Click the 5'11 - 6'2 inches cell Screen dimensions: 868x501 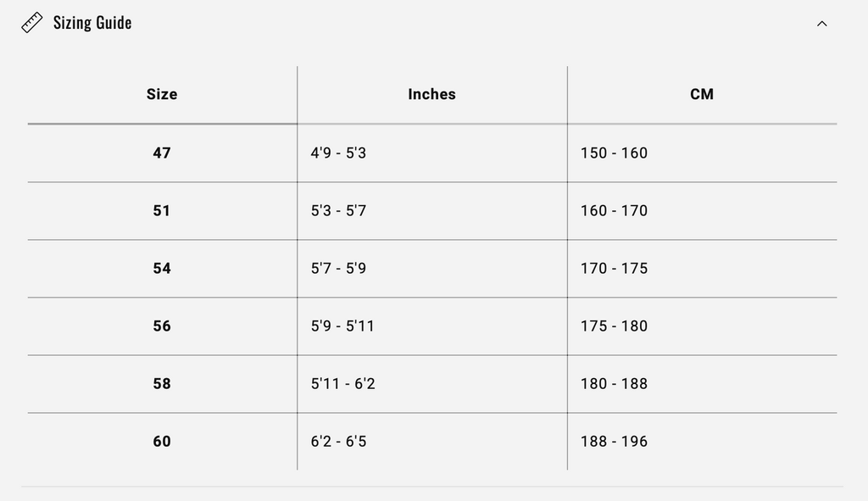[x=342, y=384]
